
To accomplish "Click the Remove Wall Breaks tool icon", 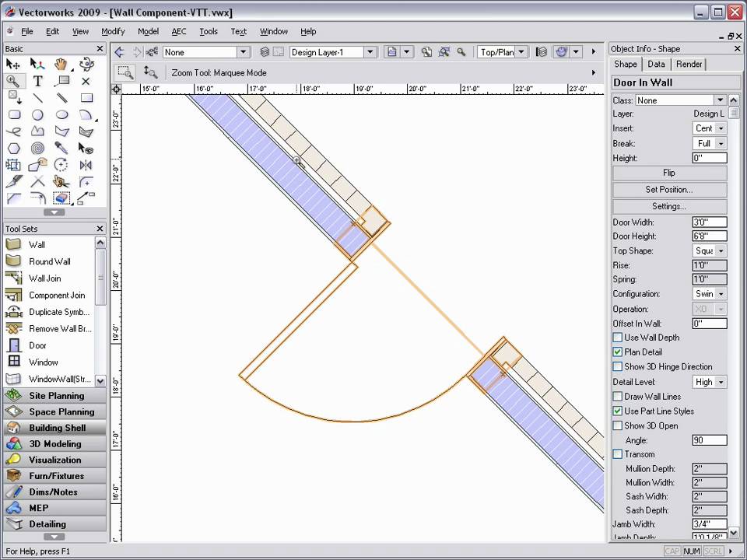I will (x=14, y=328).
